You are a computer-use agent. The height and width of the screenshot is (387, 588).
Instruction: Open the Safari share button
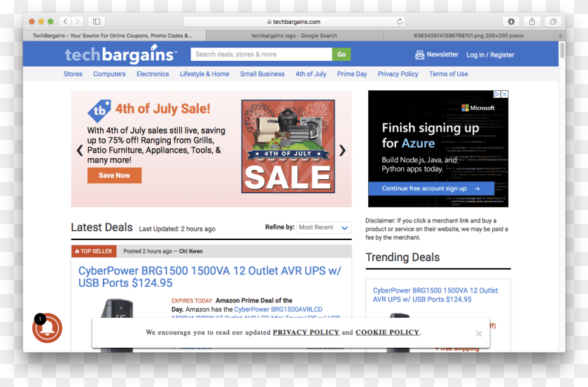532,22
